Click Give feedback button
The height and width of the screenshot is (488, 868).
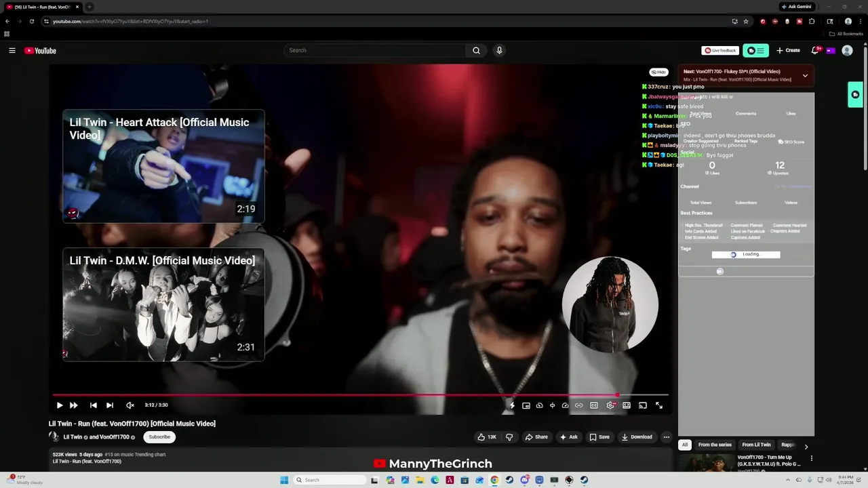coord(720,50)
